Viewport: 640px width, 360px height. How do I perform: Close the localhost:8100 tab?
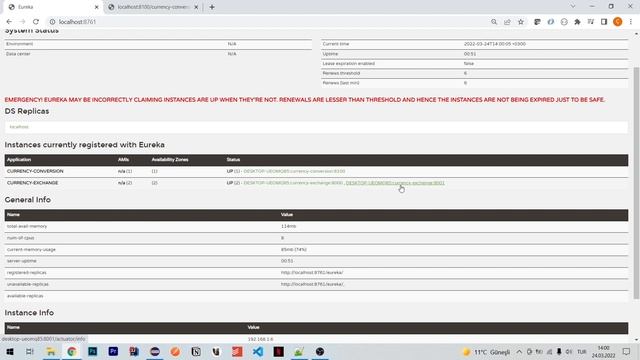tap(196, 7)
